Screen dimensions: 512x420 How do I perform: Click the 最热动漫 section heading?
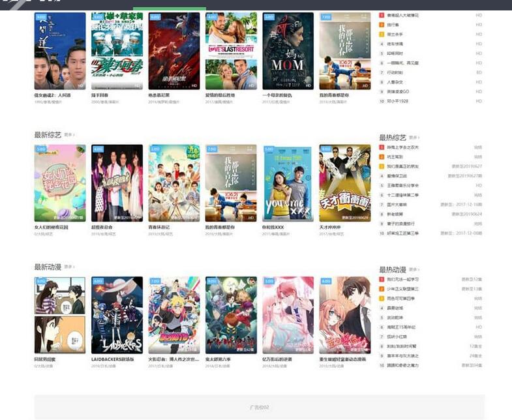[x=393, y=269]
